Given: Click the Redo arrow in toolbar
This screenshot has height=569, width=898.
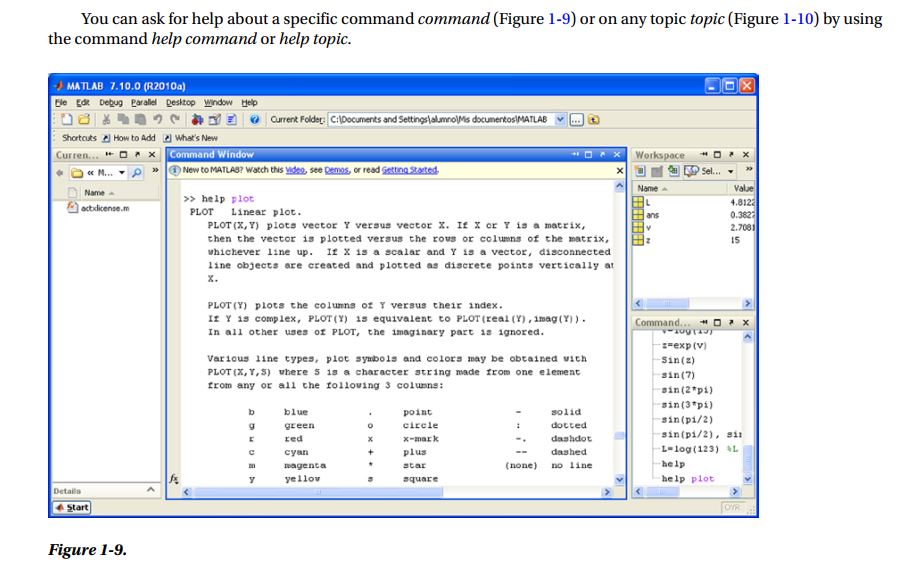Looking at the screenshot, I should tap(175, 119).
